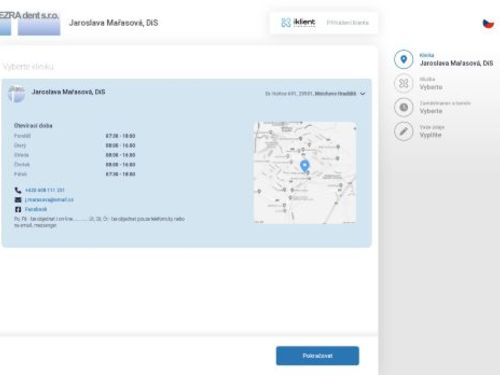Click the EZRA dent s.r.o. logo
500x375 pixels.
click(x=29, y=23)
